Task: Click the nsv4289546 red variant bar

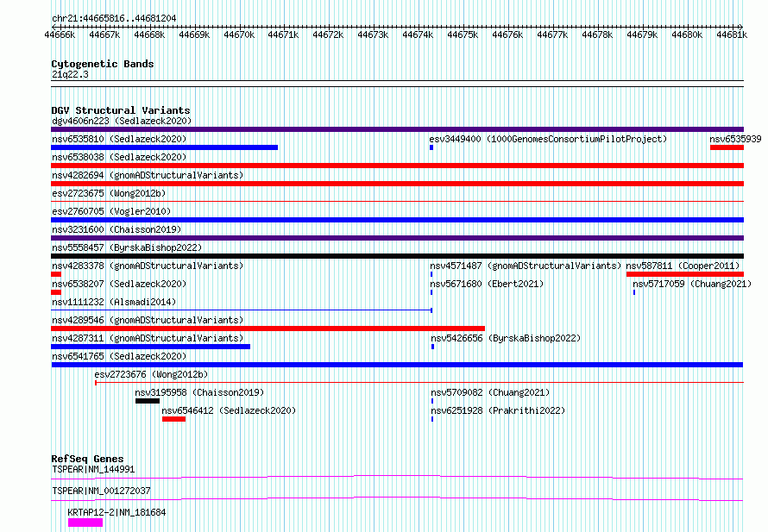Action: coord(268,329)
